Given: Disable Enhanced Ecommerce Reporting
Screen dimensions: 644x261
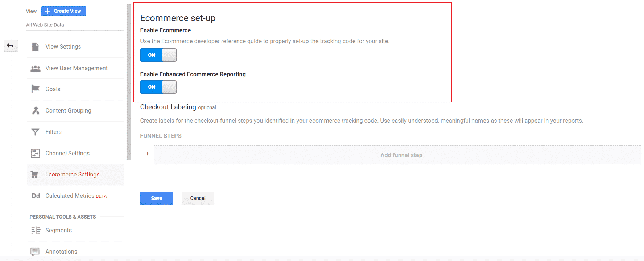Looking at the screenshot, I should coord(158,87).
